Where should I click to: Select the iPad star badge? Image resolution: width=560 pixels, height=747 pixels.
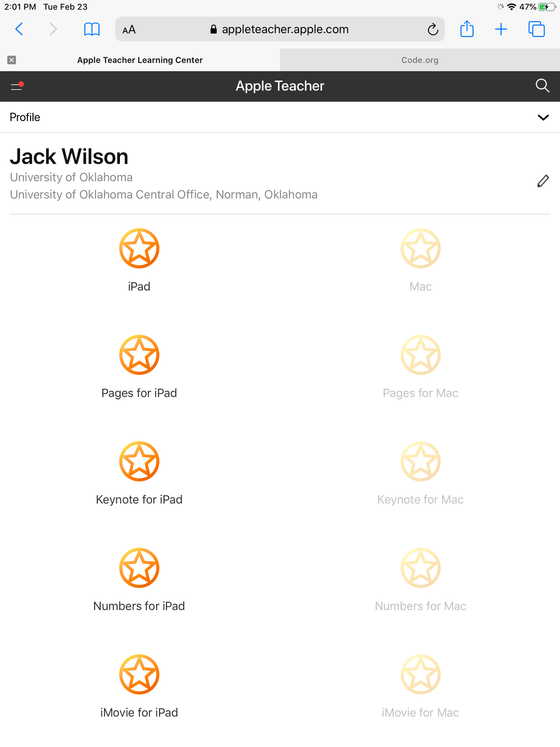click(139, 248)
